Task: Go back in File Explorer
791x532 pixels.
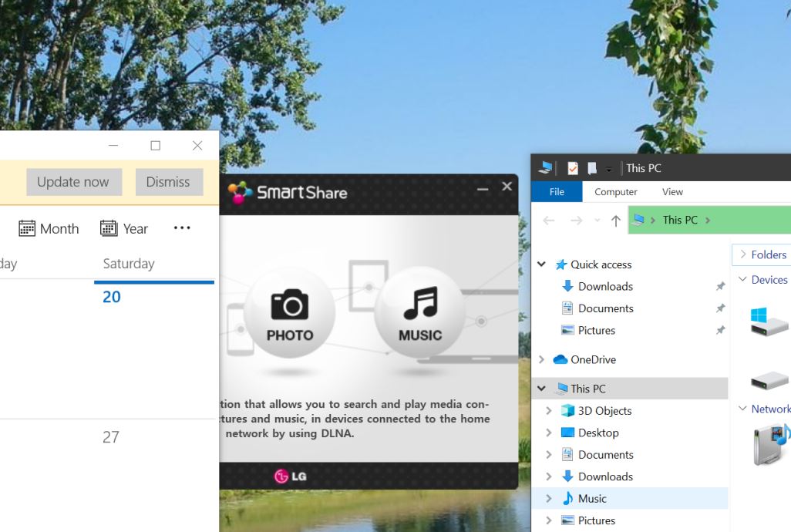Action: (x=549, y=221)
